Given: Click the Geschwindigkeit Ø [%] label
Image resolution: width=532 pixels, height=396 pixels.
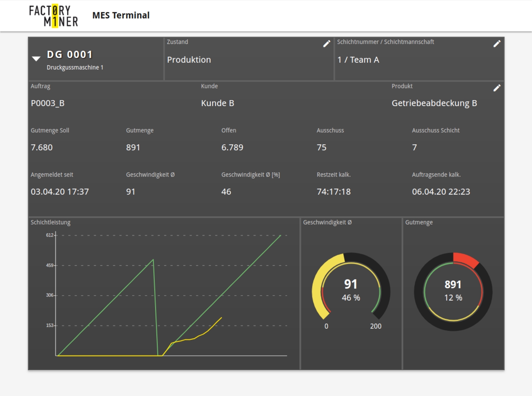Looking at the screenshot, I should point(251,175).
